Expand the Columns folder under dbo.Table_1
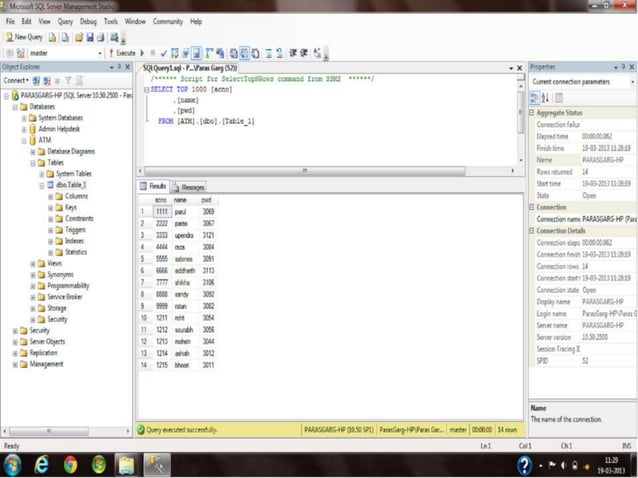The width and height of the screenshot is (638, 478). tap(49, 196)
